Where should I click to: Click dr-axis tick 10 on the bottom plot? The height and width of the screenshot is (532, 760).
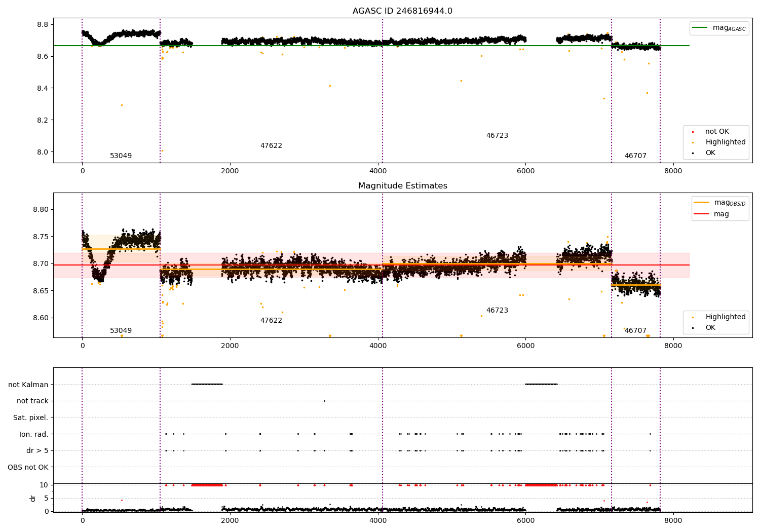44,485
